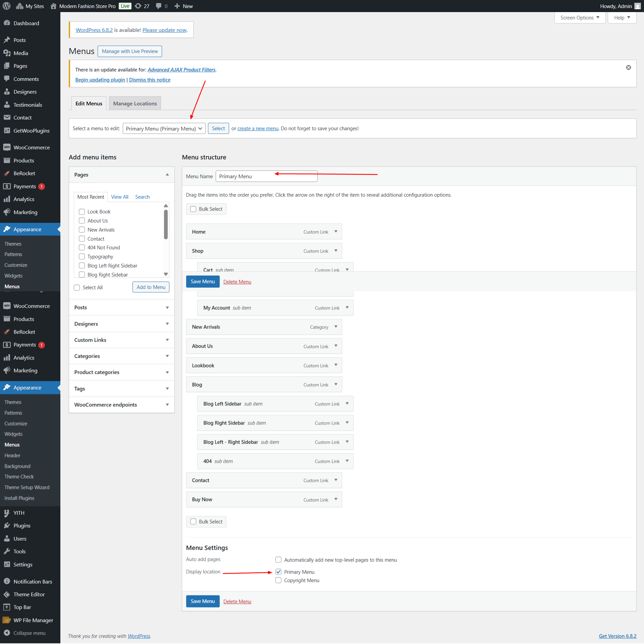Image resolution: width=644 pixels, height=644 pixels.
Task: Uncheck the Primary Menu display location
Action: click(278, 572)
